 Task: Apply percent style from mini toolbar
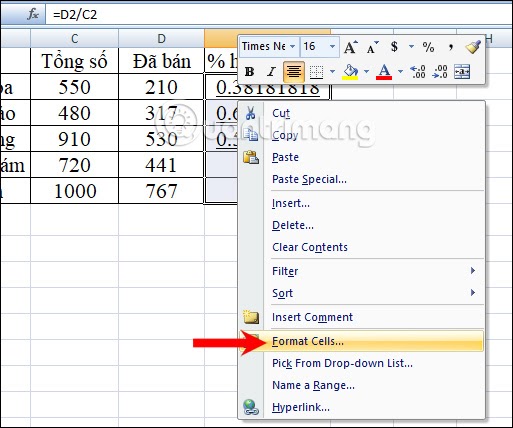428,47
